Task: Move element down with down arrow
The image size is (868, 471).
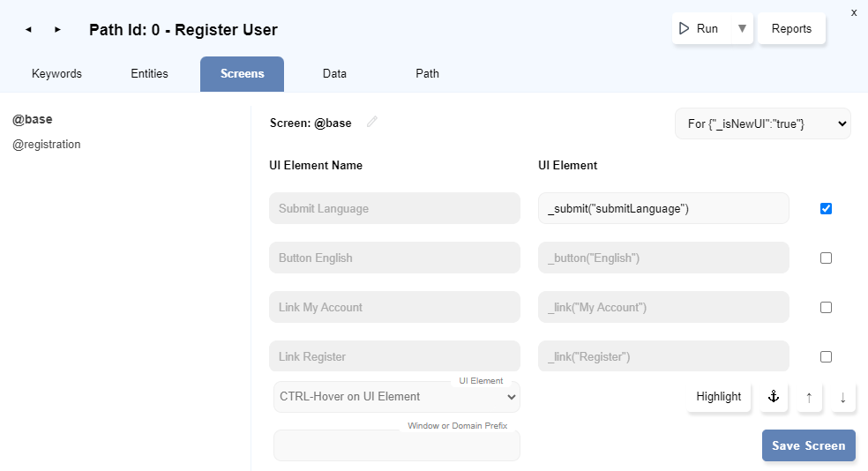Action: [842, 397]
